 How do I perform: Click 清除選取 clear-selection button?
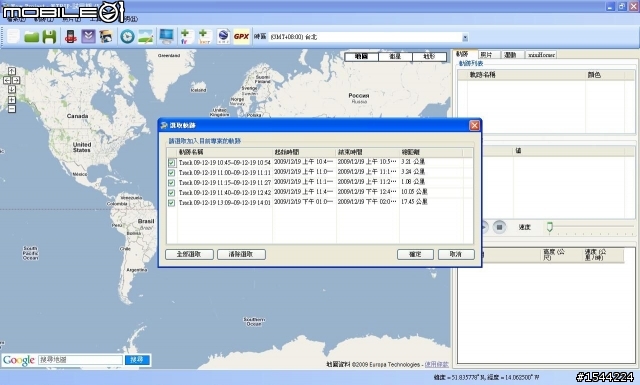241,254
